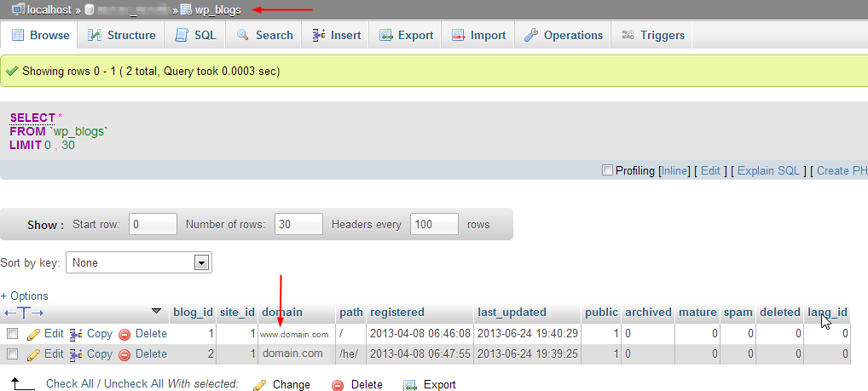
Task: Click wp_blogs table icon in breadcrumb
Action: click(x=186, y=9)
